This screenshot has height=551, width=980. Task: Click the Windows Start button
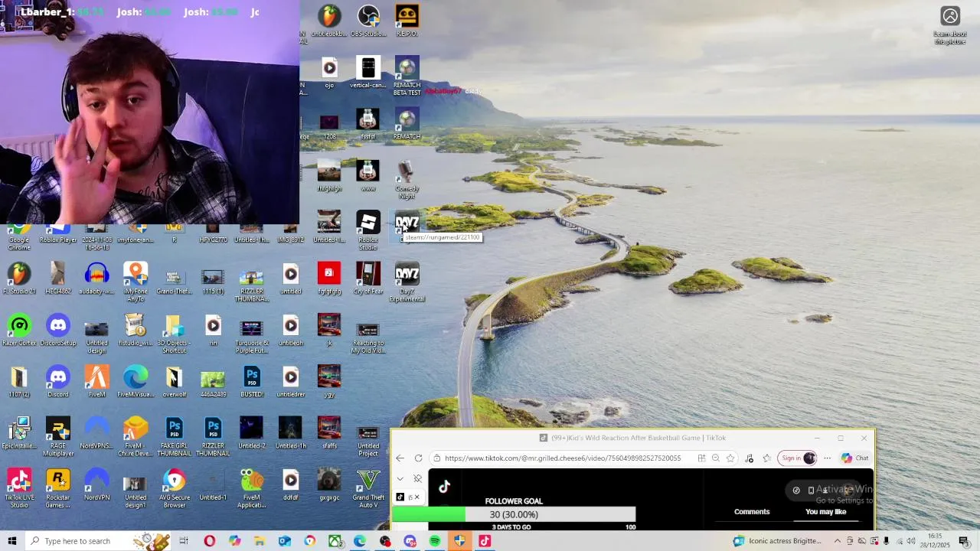[x=12, y=541]
